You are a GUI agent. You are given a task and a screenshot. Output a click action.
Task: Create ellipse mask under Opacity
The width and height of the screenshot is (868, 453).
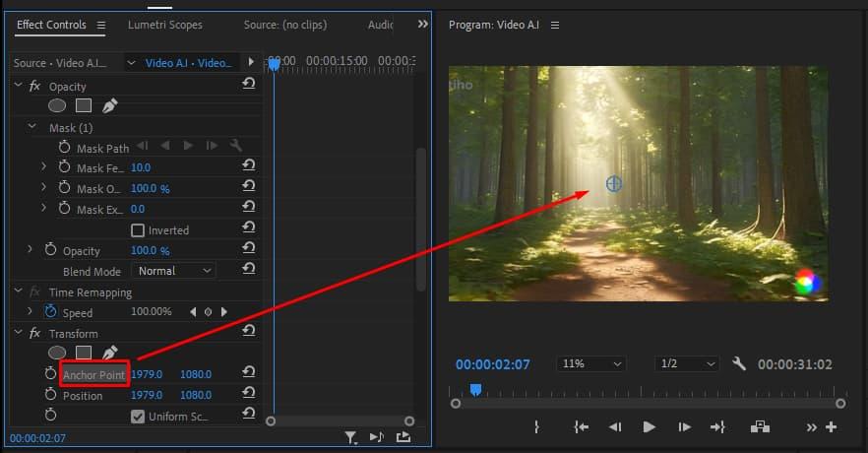[x=57, y=105]
